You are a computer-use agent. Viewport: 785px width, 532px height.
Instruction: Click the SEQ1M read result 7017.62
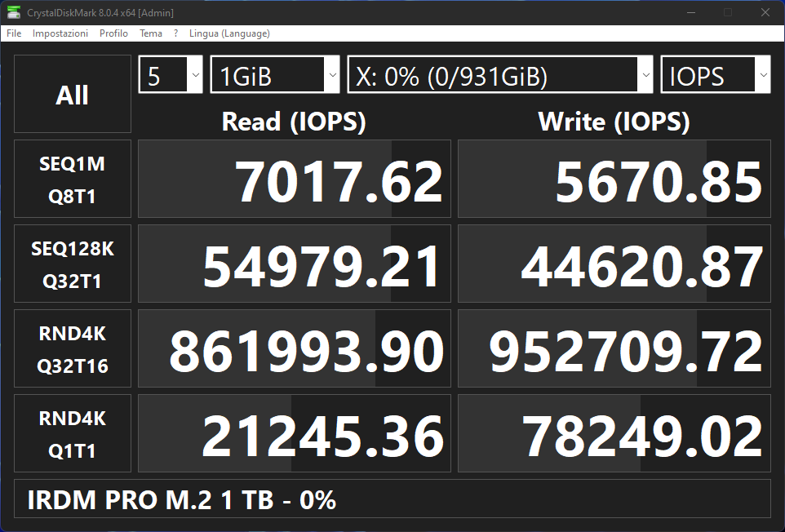tap(295, 180)
